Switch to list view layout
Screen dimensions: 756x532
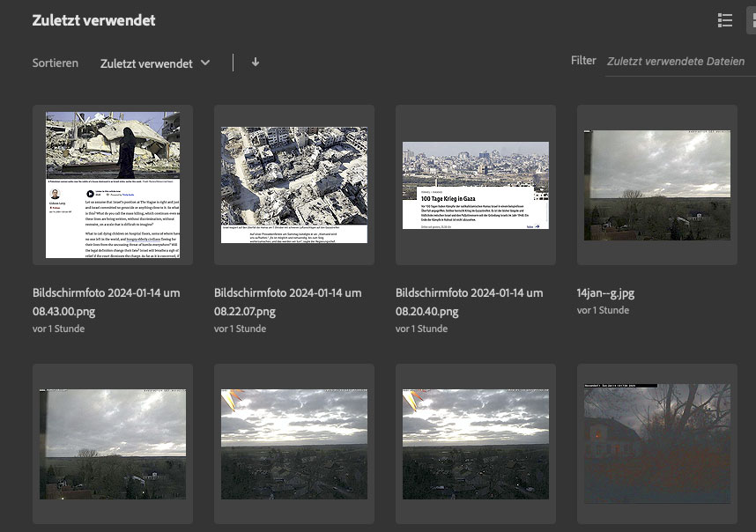[x=725, y=20]
